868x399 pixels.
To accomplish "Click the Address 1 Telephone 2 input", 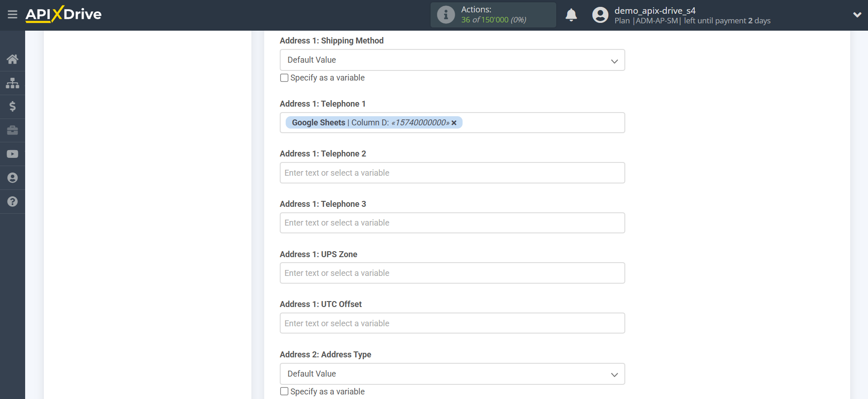I will coord(452,173).
